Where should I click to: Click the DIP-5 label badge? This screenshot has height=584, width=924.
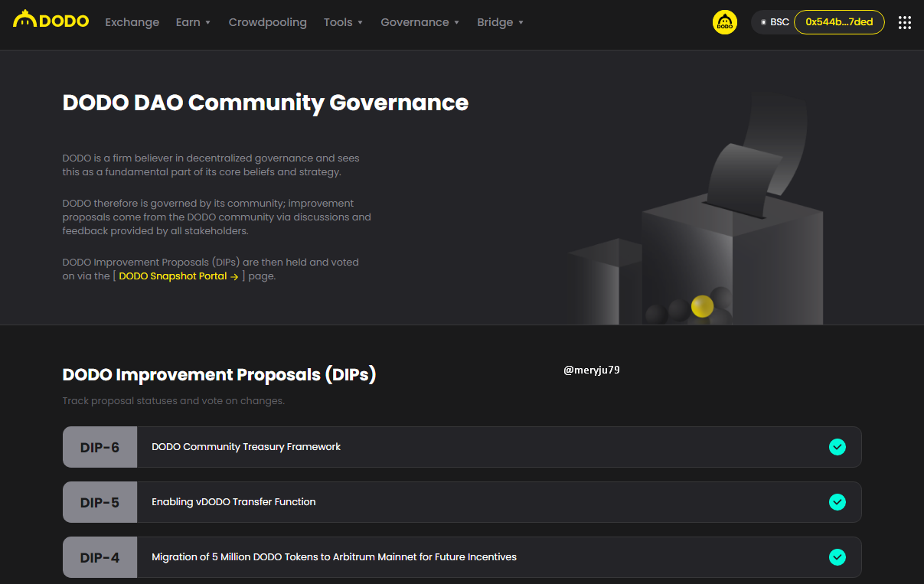[x=100, y=502]
